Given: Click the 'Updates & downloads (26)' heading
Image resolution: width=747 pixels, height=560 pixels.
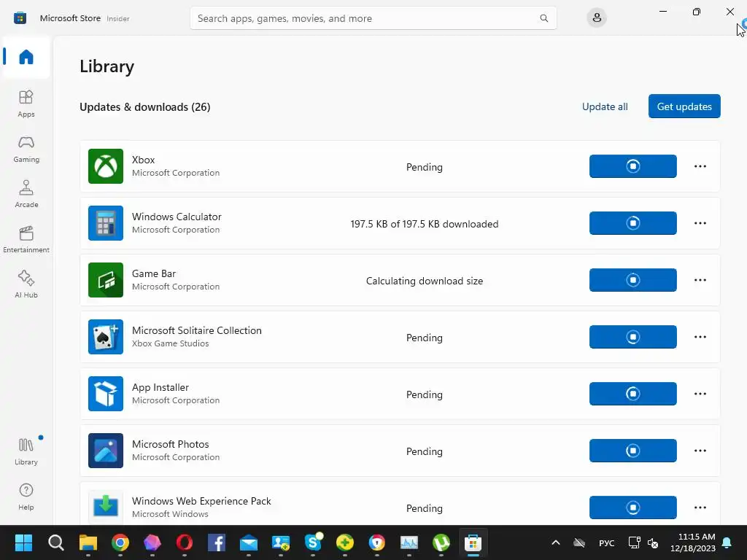Looking at the screenshot, I should (145, 107).
